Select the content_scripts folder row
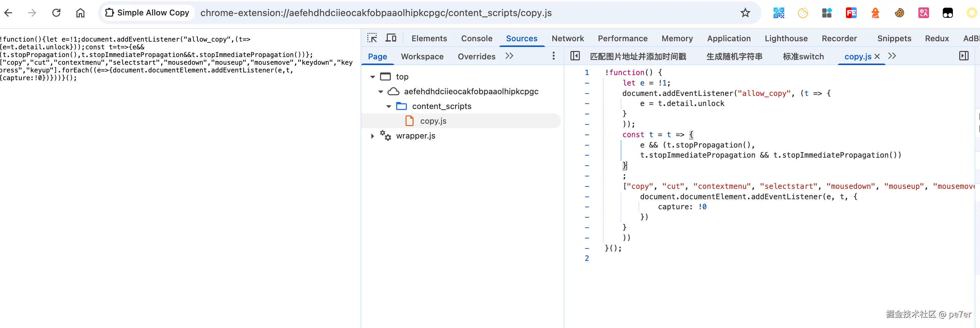Image resolution: width=980 pixels, height=328 pixels. coord(441,106)
